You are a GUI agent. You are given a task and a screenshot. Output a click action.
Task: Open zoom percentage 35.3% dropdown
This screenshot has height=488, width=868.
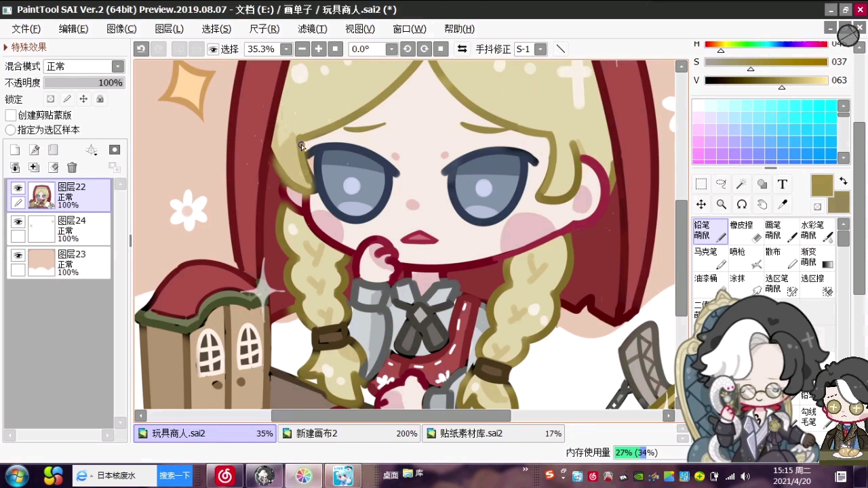[x=286, y=49]
